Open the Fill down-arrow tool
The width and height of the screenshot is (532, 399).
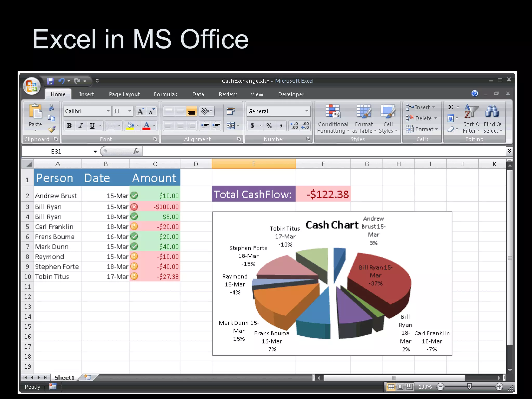451,119
